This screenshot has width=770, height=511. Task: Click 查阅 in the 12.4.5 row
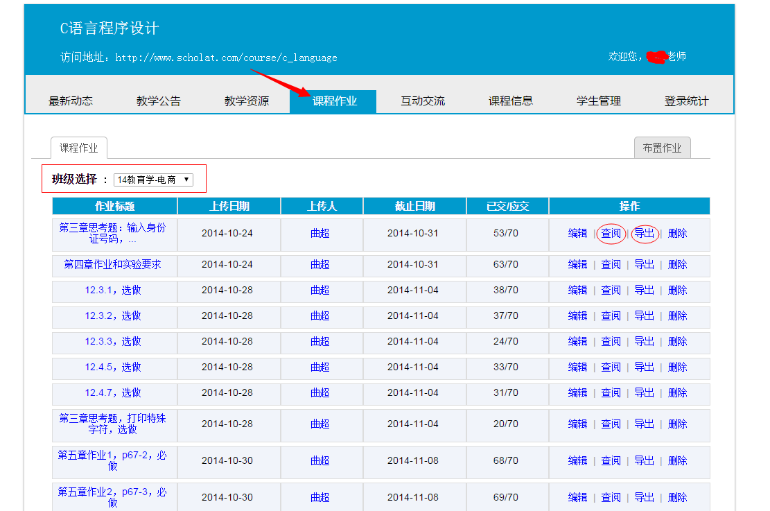click(611, 367)
